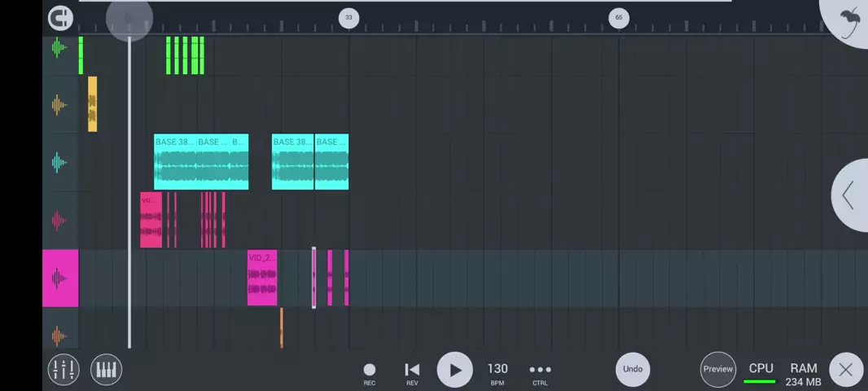
Task: Start playback with the Play button
Action: click(454, 370)
